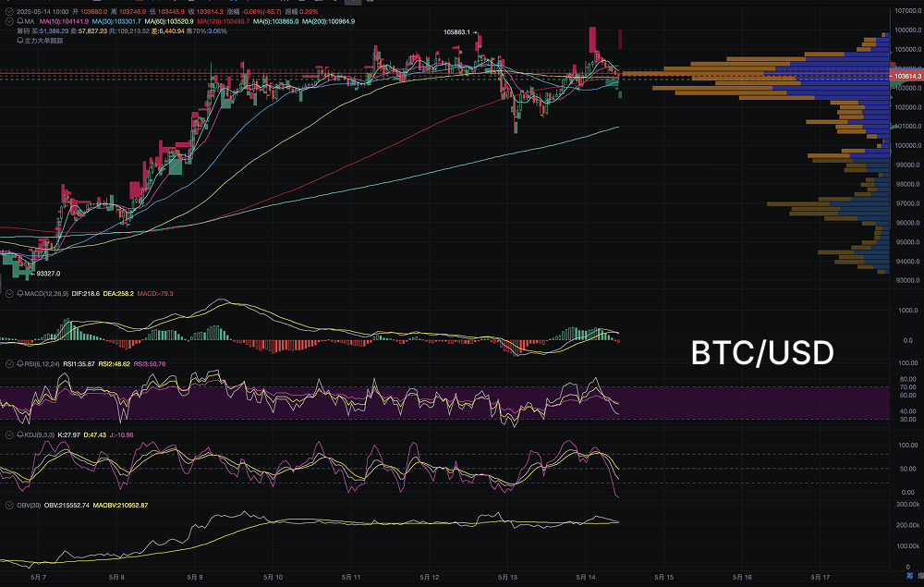This screenshot has width=924, height=587.
Task: Click the J:-10.96 KDJ value
Action: tap(122, 435)
